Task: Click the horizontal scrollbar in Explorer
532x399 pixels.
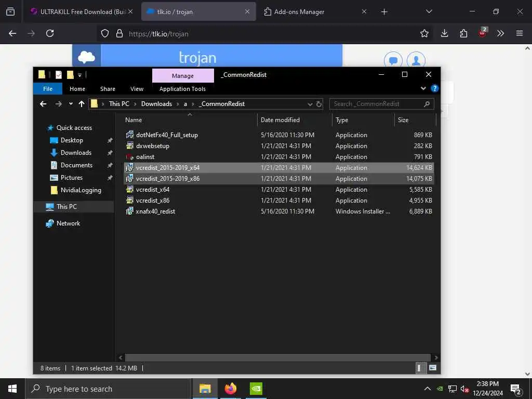Action: pos(278,357)
